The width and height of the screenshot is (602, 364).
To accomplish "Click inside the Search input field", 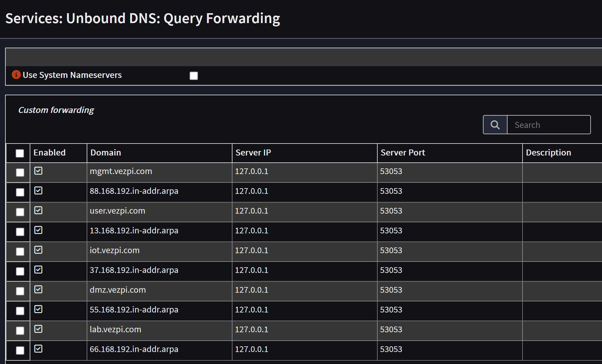I will 549,124.
